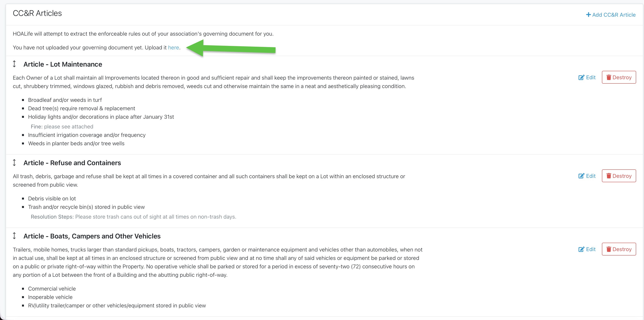Add a new CC&R Article
This screenshot has height=320, width=644.
click(611, 15)
